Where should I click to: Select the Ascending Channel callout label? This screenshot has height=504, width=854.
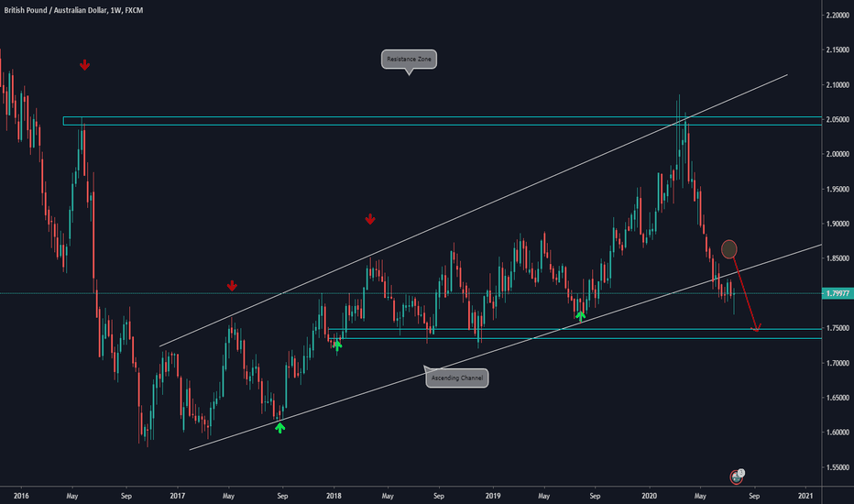coord(457,378)
